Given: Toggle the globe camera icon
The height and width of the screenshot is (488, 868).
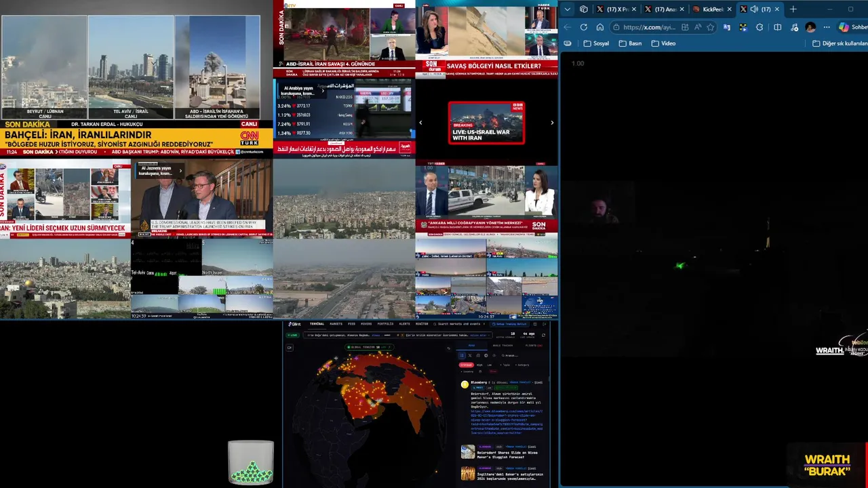Looking at the screenshot, I should [x=290, y=348].
